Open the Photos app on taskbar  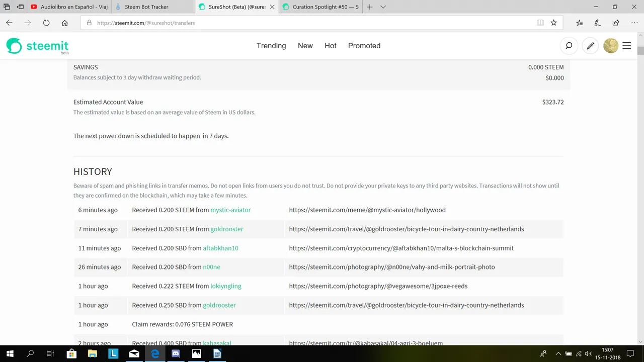(196, 353)
